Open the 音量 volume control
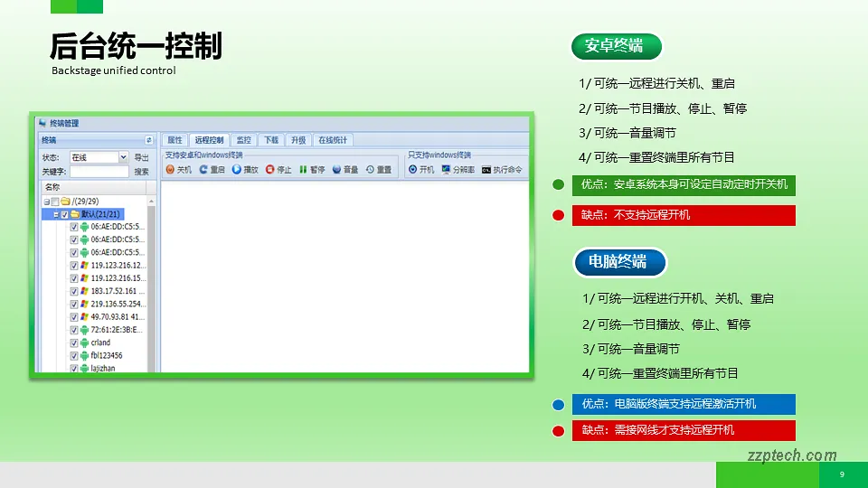 tap(344, 170)
